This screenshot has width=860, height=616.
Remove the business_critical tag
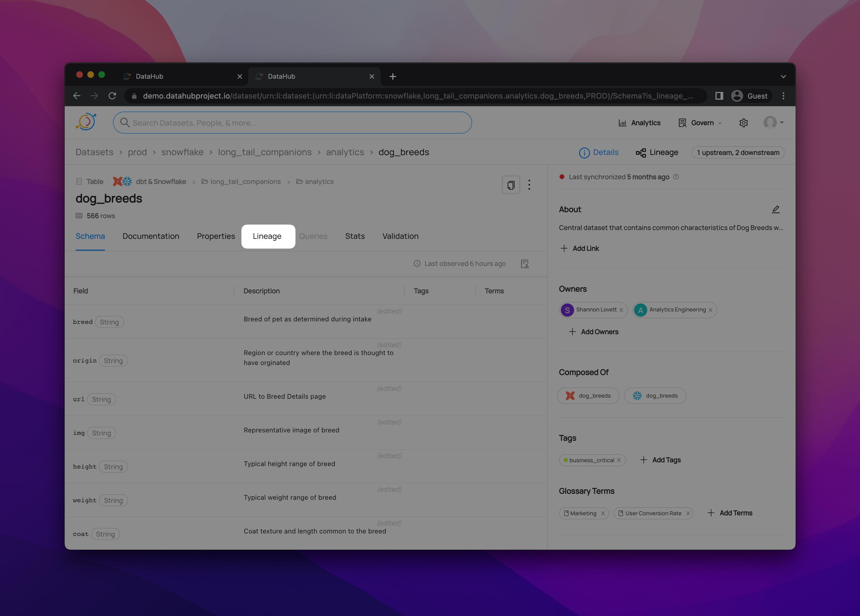point(619,460)
